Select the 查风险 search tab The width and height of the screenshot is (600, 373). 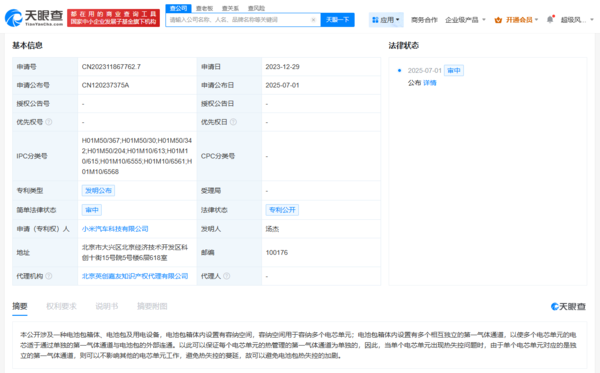pos(256,8)
